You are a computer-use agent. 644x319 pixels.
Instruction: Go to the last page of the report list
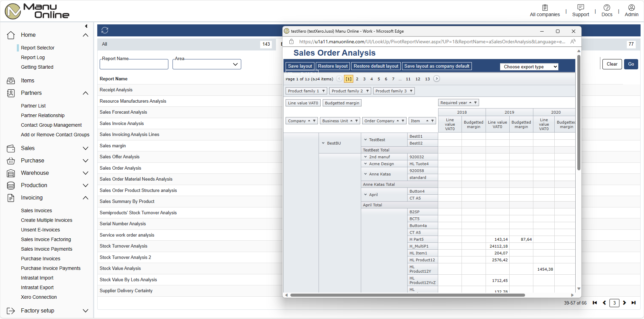633,303
